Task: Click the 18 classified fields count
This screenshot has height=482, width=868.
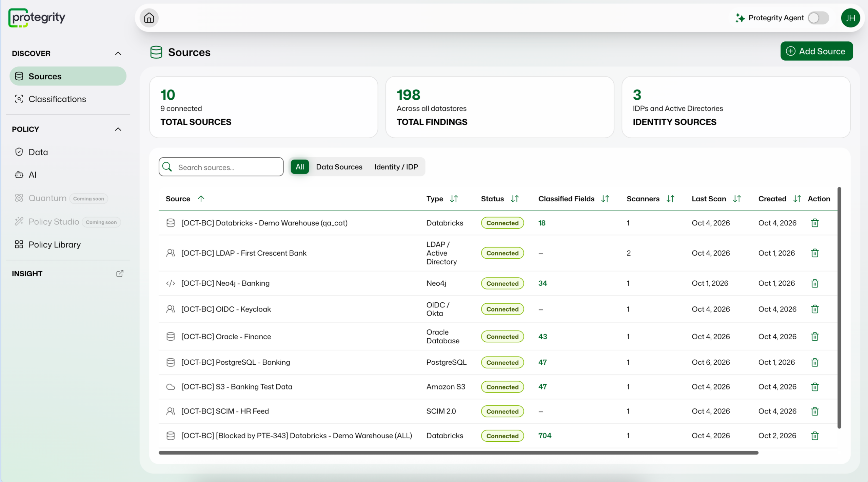Action: point(542,223)
